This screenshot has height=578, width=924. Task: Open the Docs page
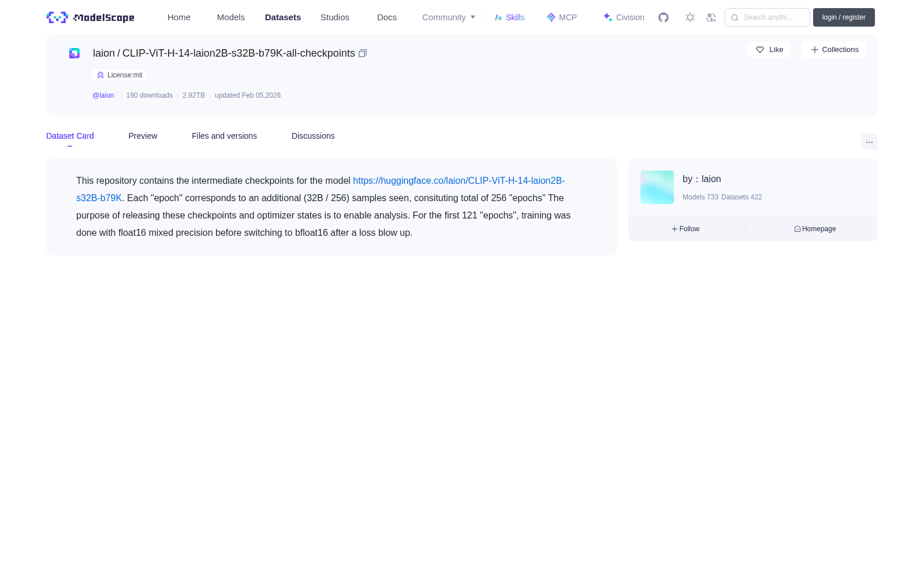tap(387, 17)
